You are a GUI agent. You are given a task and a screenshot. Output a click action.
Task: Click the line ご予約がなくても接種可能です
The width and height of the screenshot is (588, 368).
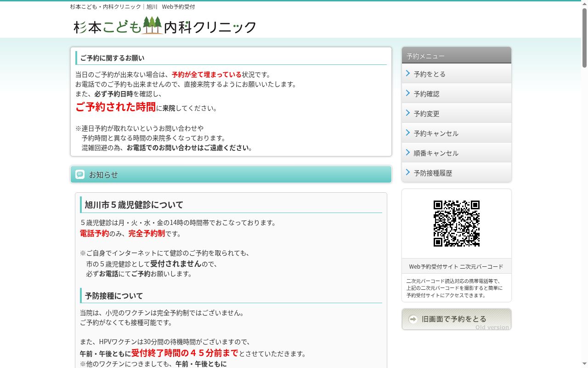126,322
